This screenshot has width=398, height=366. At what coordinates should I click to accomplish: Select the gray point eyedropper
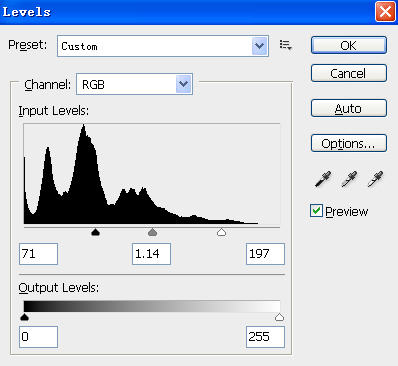349,179
